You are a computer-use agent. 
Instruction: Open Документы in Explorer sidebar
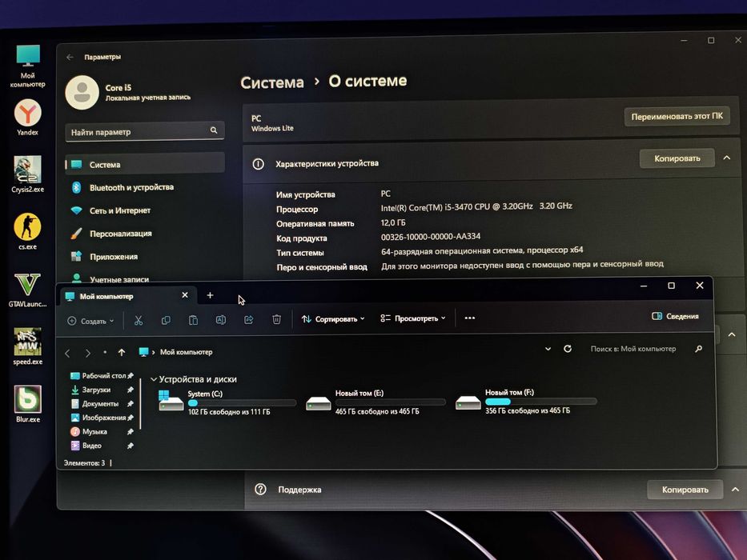pyautogui.click(x=102, y=403)
